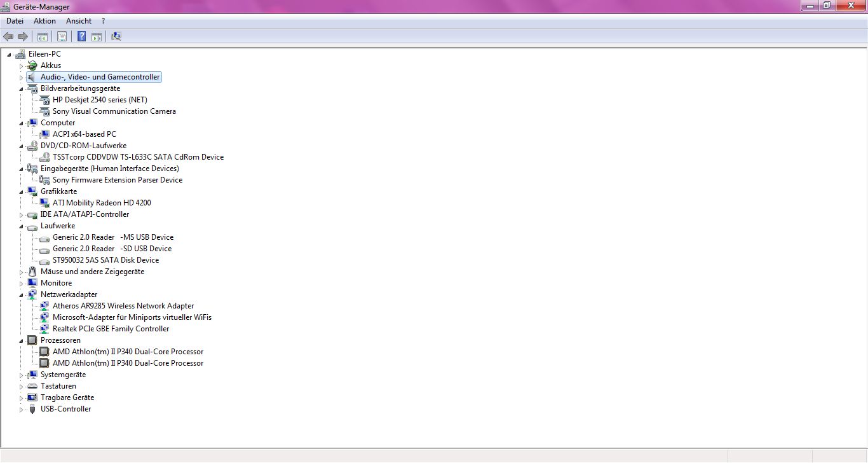
Task: Click the ATI Mobility Radeon HD 4200 icon
Action: tap(44, 203)
